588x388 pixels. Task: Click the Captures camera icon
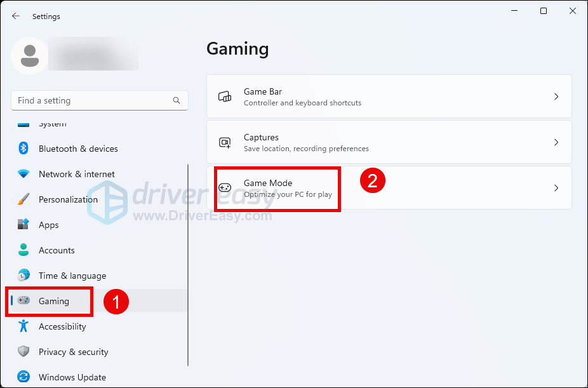pyautogui.click(x=225, y=143)
